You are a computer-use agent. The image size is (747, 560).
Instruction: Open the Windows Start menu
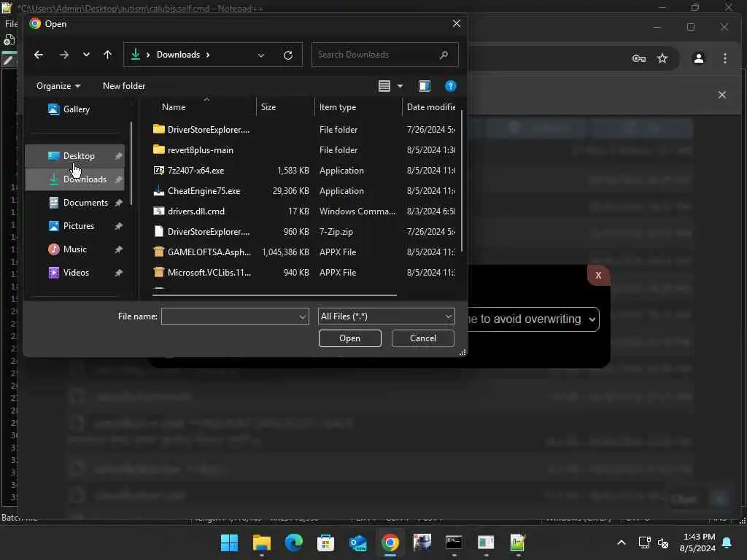coord(229,542)
